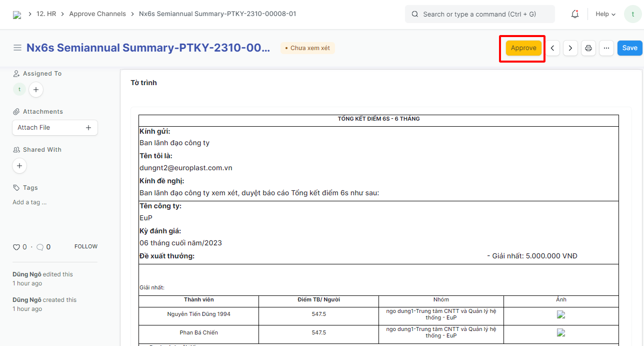This screenshot has height=346, width=644.
Task: Click the Attach File button
Action: [x=54, y=128]
